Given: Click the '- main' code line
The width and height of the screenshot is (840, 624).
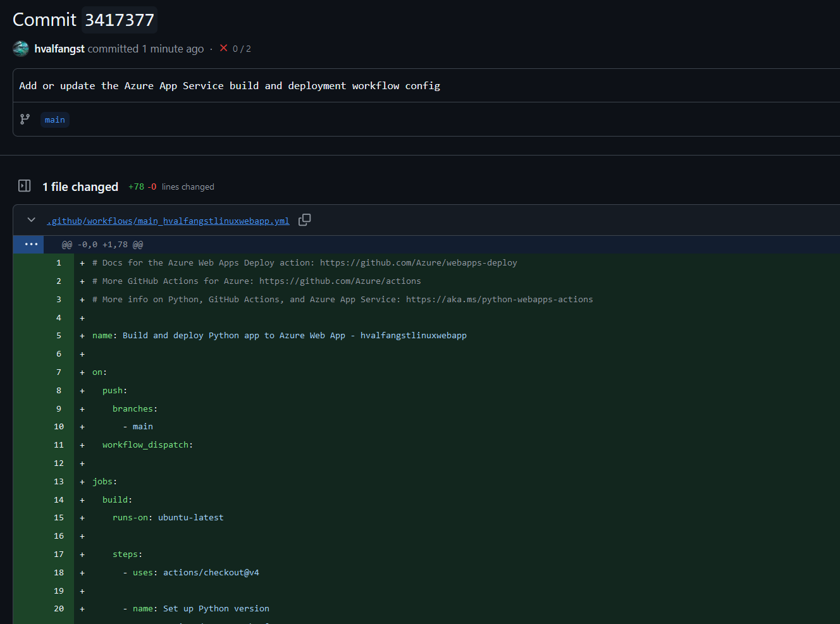Looking at the screenshot, I should coord(138,427).
